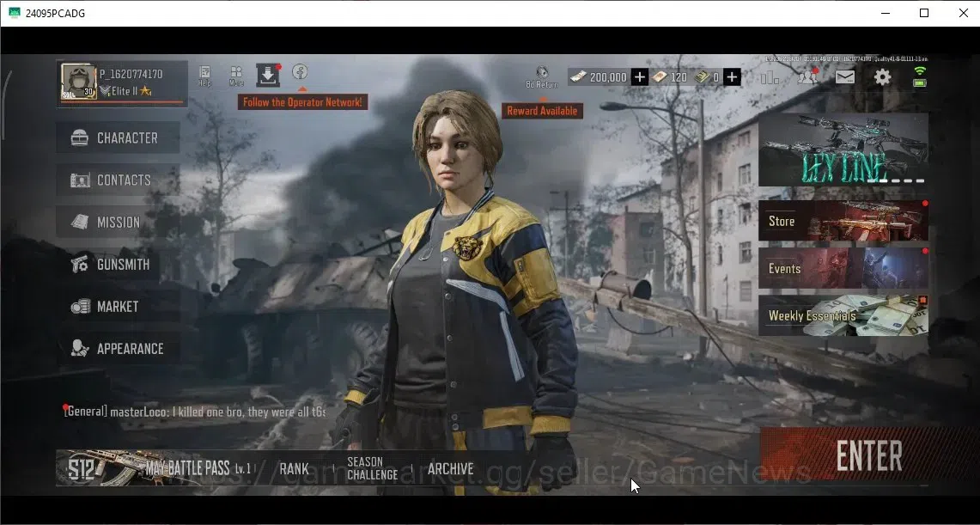The height and width of the screenshot is (525, 980).
Task: Click the green battery indicator
Action: coord(919,82)
